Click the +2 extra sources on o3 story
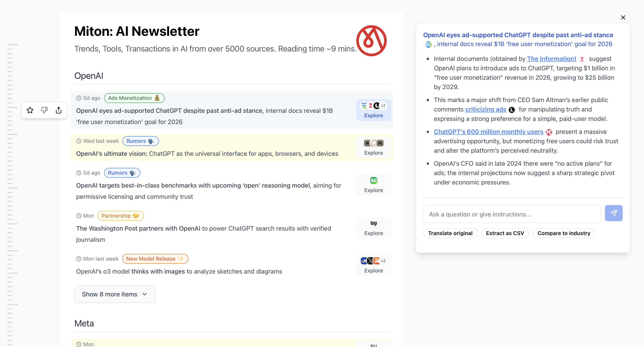This screenshot has width=644, height=347. click(383, 261)
